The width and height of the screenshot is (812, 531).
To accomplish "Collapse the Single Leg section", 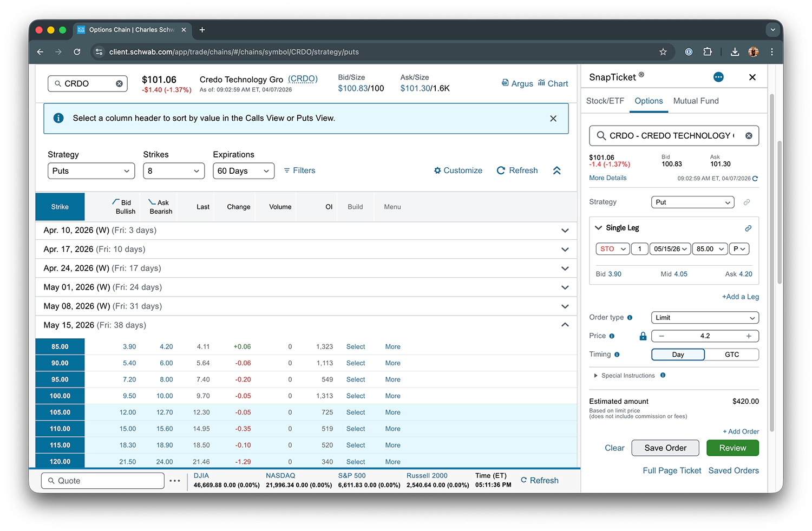I will tap(598, 228).
